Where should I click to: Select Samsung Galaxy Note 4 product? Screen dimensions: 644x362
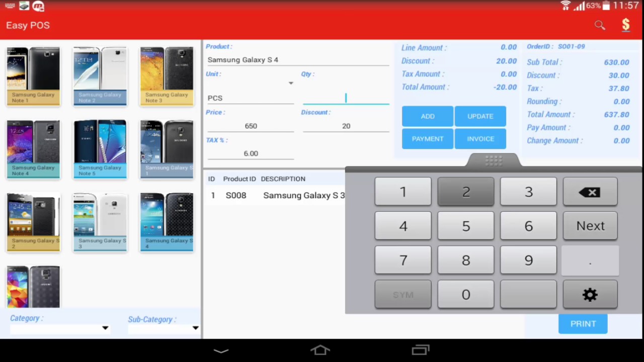33,149
